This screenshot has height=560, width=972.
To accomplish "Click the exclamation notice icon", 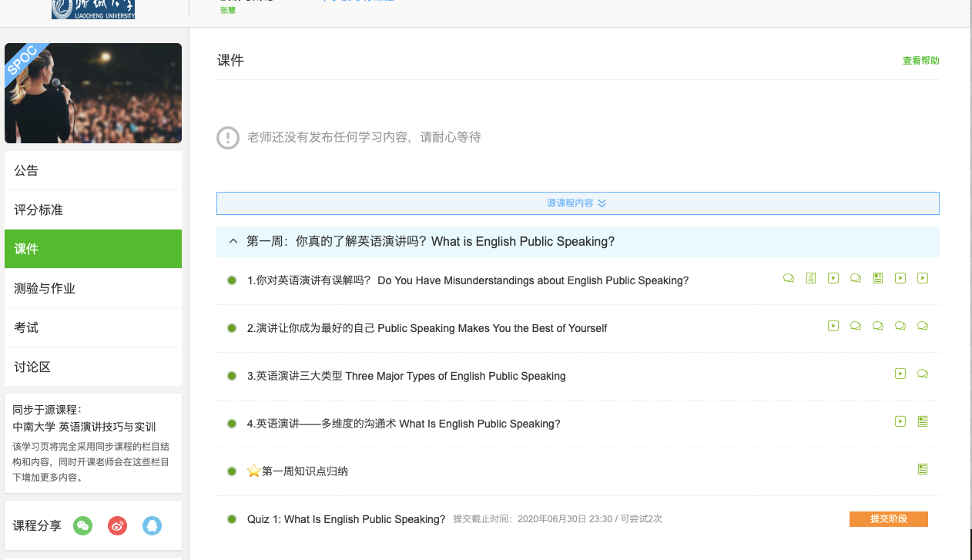I will pos(228,138).
